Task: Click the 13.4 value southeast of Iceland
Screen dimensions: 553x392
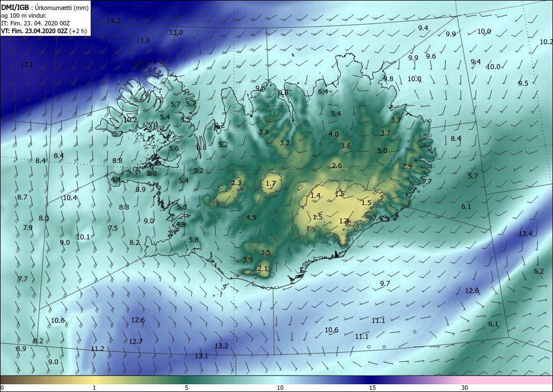Action: 525,233
